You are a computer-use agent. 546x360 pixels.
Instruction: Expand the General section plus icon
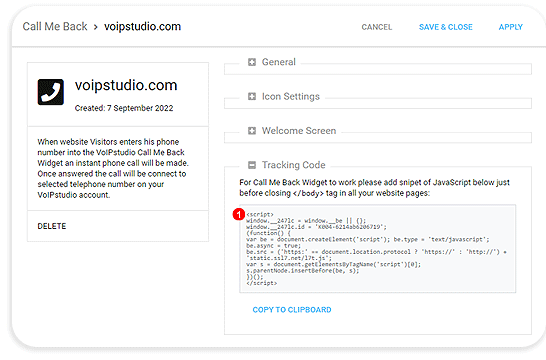pos(252,62)
